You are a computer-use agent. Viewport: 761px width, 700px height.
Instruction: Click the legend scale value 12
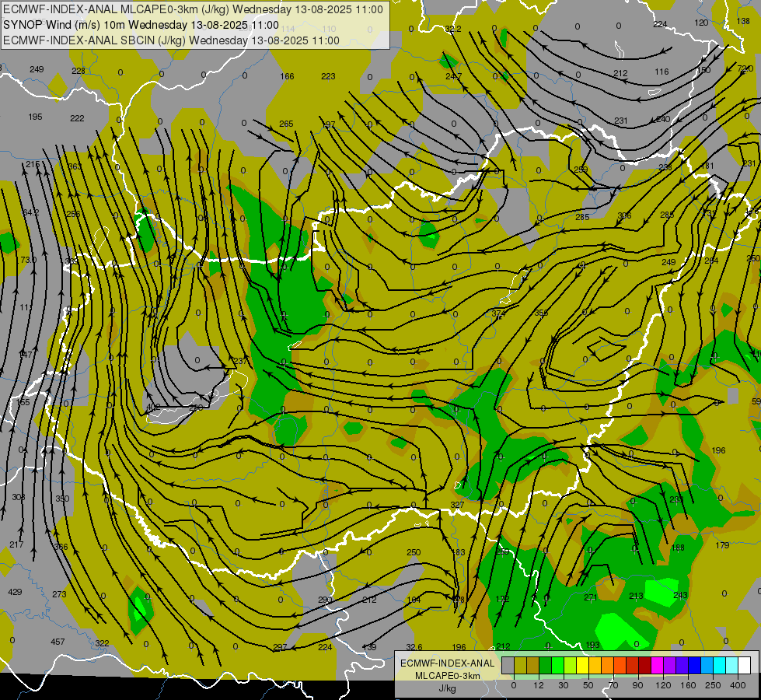click(x=538, y=685)
